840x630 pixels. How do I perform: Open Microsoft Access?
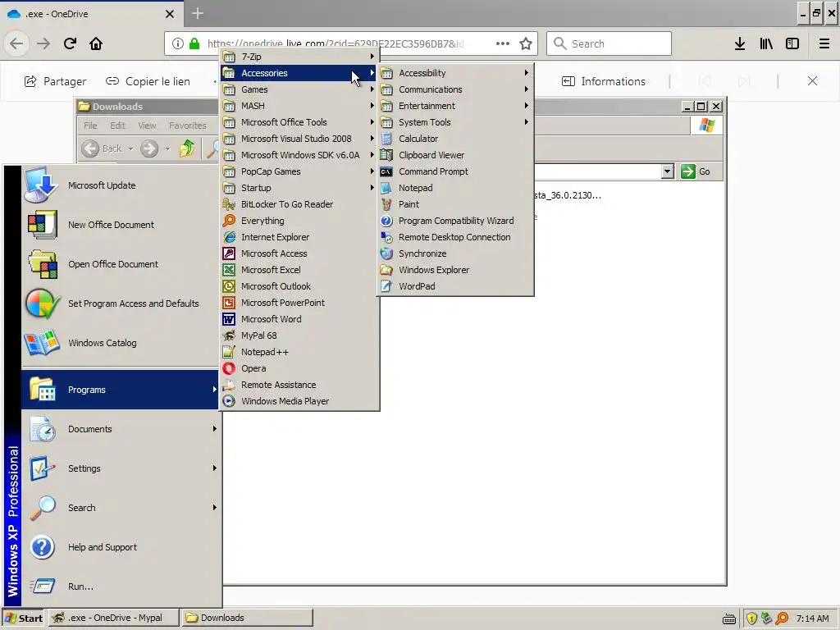(299, 253)
